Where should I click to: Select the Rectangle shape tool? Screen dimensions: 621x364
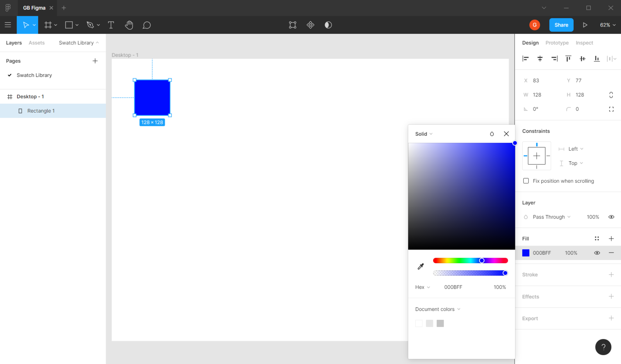click(x=69, y=25)
